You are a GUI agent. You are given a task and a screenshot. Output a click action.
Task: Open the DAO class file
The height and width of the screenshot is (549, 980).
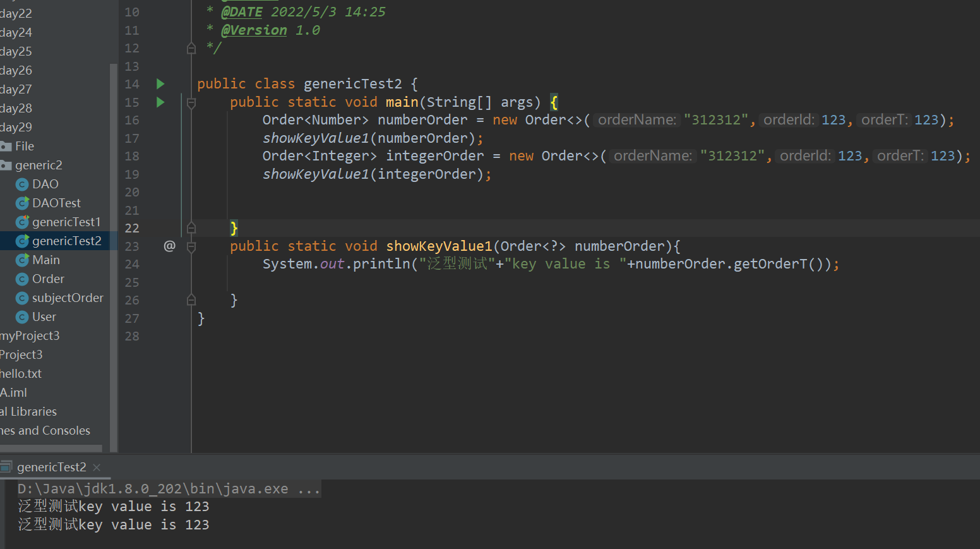pos(45,184)
